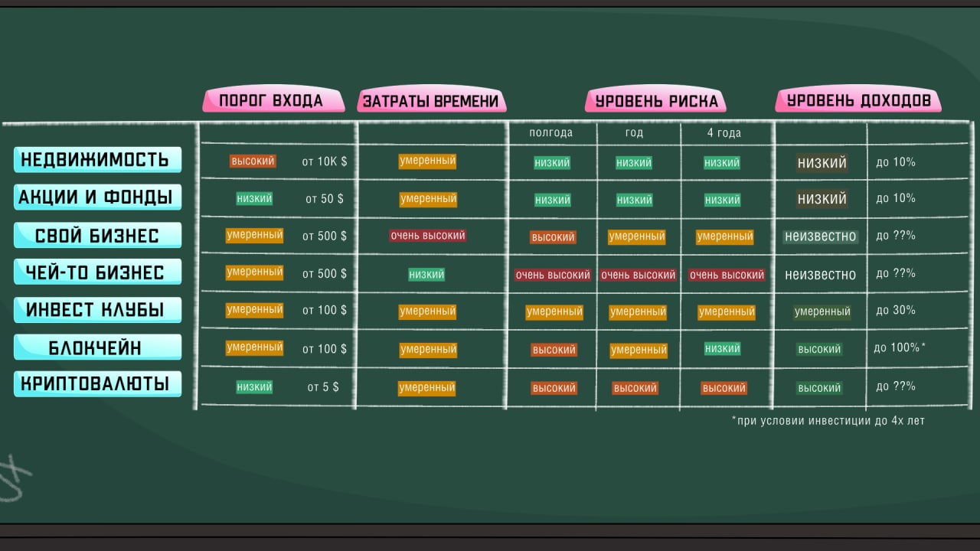Click the УРОВЕНЬ РИСКА pink header
Screen dimensions: 980x551
(656, 100)
